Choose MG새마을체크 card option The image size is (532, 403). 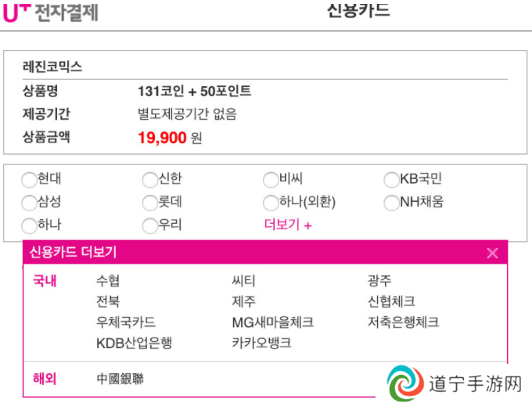[273, 322]
